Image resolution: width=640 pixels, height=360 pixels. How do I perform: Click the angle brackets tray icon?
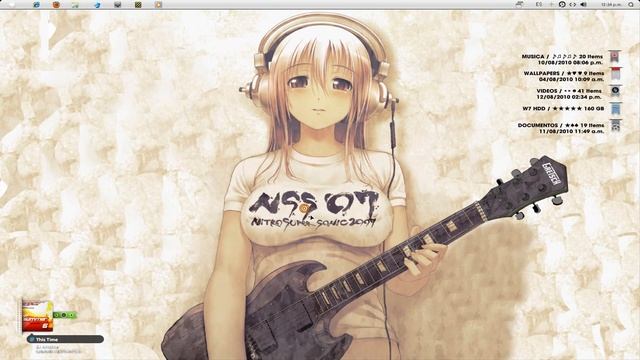[x=573, y=4]
